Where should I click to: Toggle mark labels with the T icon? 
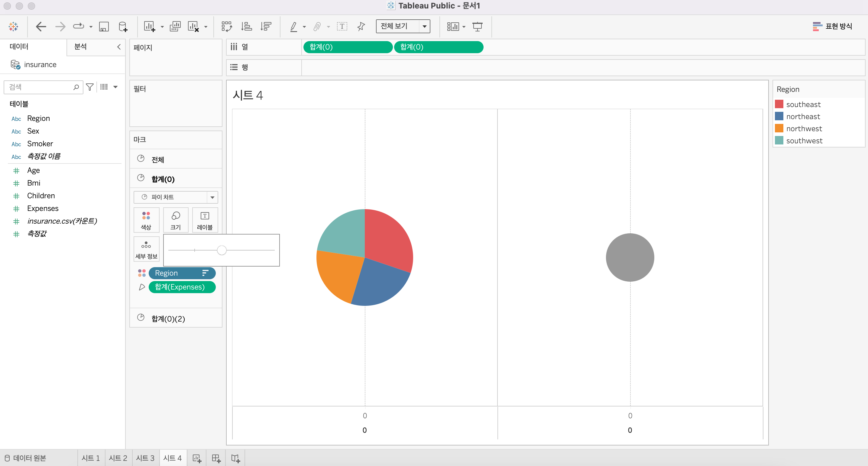pos(342,26)
